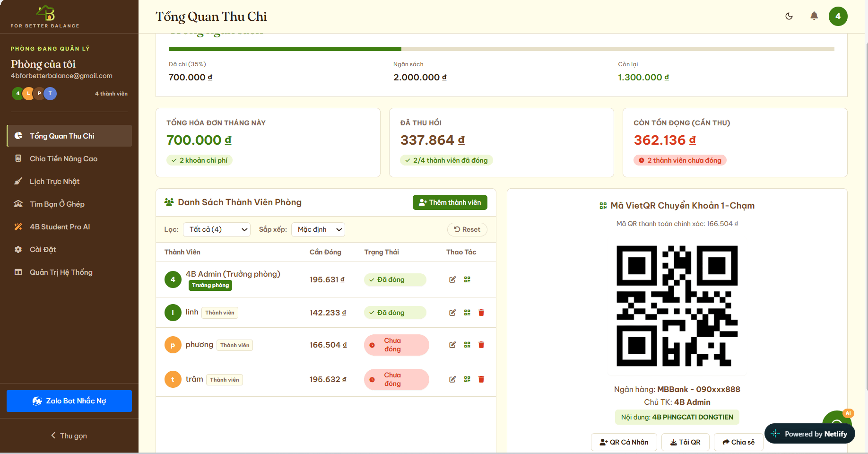The image size is (868, 454).
Task: Toggle dark mode moon icon
Action: [789, 16]
